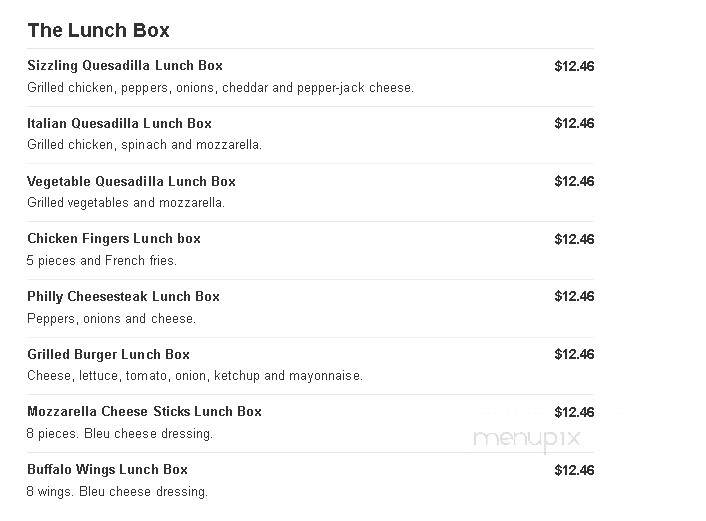This screenshot has width=706, height=521.
Task: Select the Italian Quesadilla Lunch Box item
Action: 119,123
